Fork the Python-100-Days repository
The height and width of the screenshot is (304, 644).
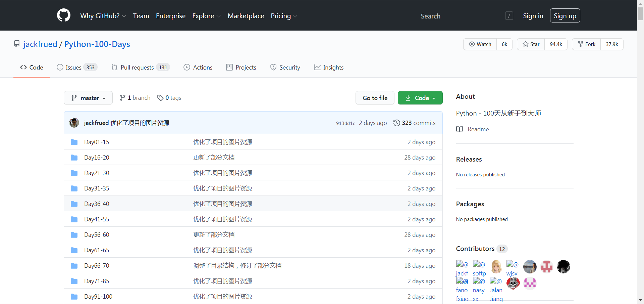(x=586, y=44)
